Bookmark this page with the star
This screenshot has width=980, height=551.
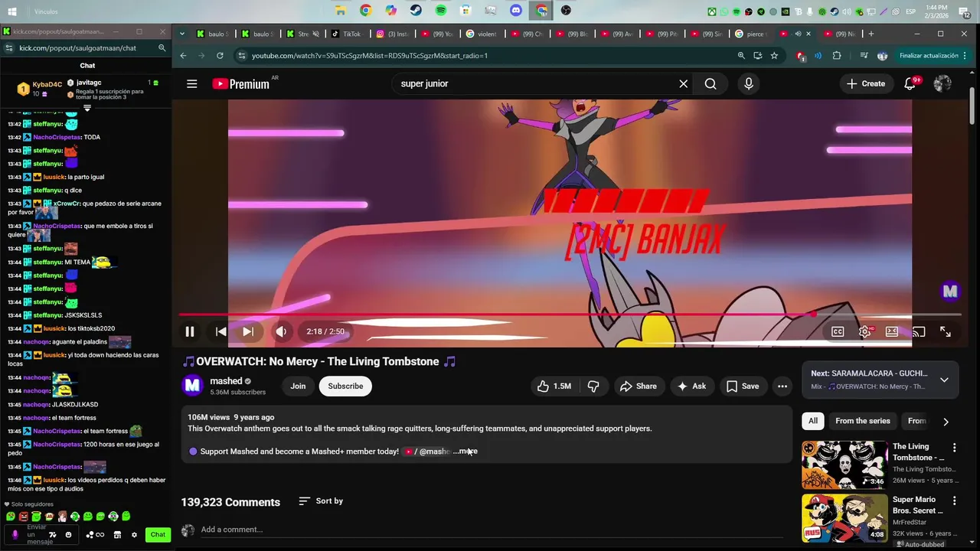pyautogui.click(x=774, y=56)
